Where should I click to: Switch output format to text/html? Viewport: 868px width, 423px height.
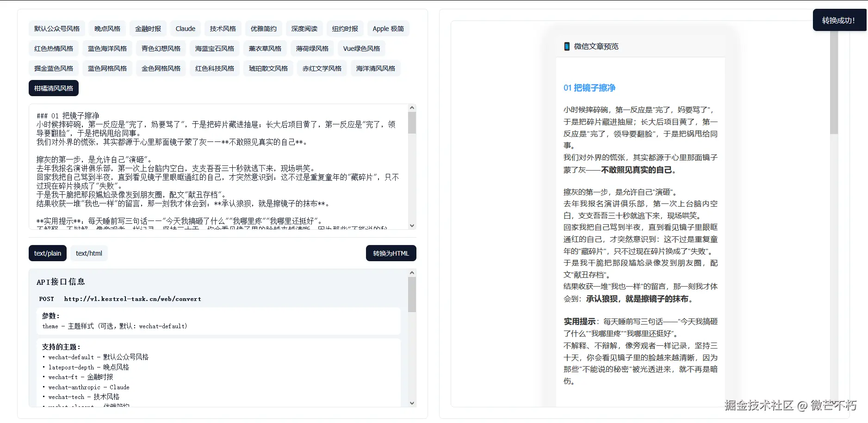coord(89,253)
